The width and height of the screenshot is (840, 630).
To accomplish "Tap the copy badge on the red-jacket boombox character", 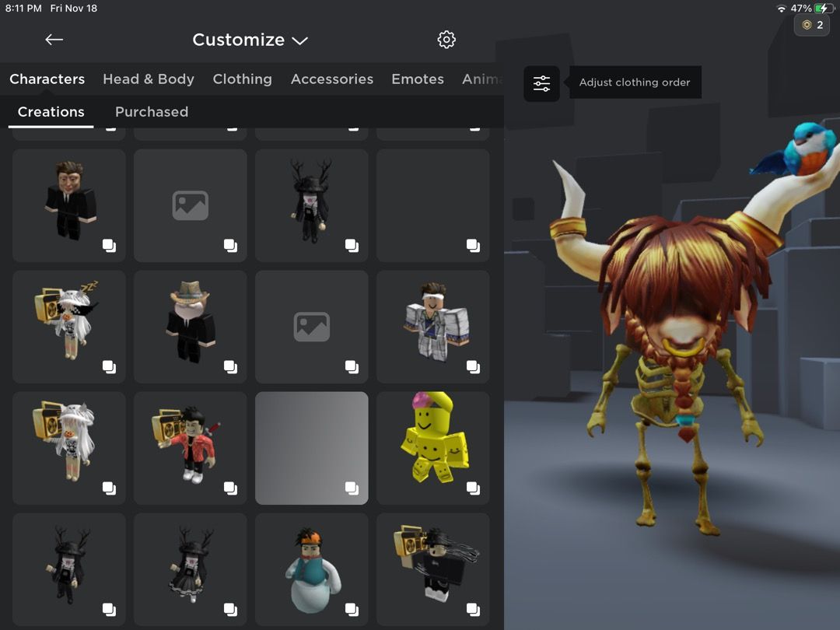I will pyautogui.click(x=231, y=488).
